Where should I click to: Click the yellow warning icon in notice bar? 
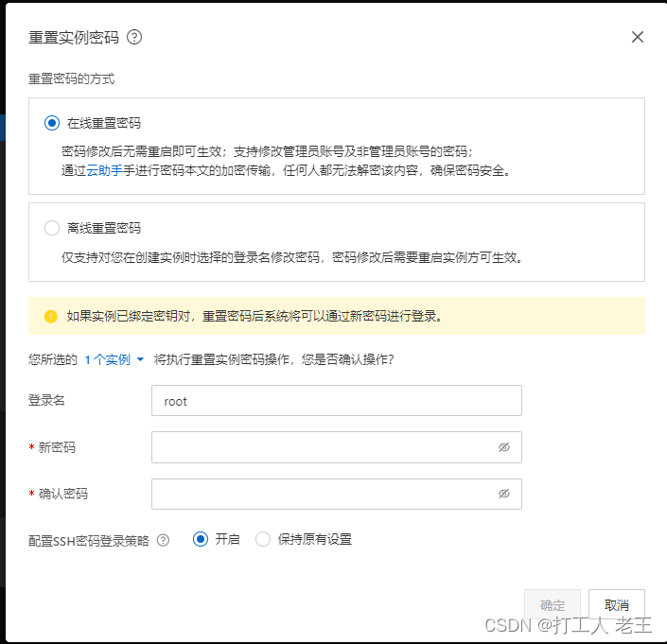(x=51, y=316)
